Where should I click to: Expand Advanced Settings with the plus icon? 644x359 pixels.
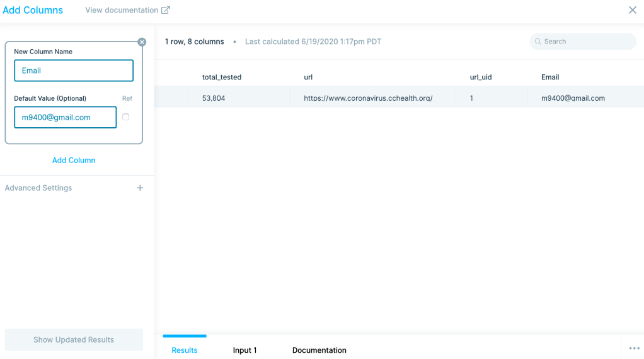pyautogui.click(x=140, y=188)
